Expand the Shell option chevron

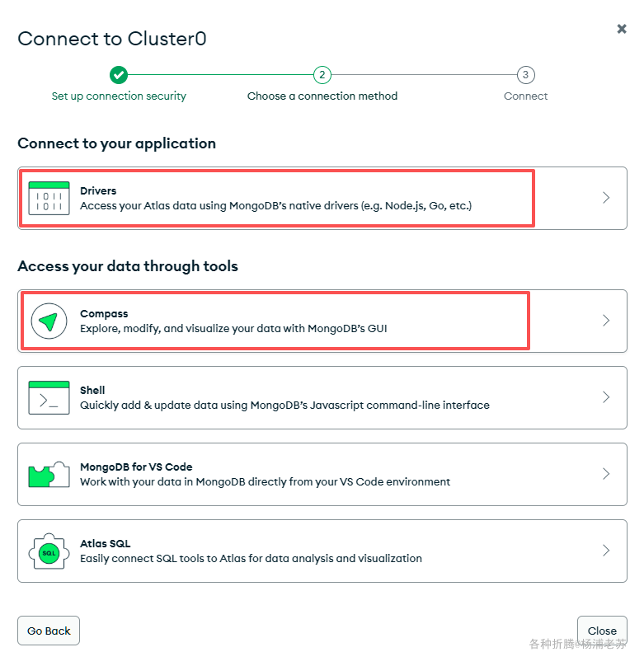(x=606, y=397)
